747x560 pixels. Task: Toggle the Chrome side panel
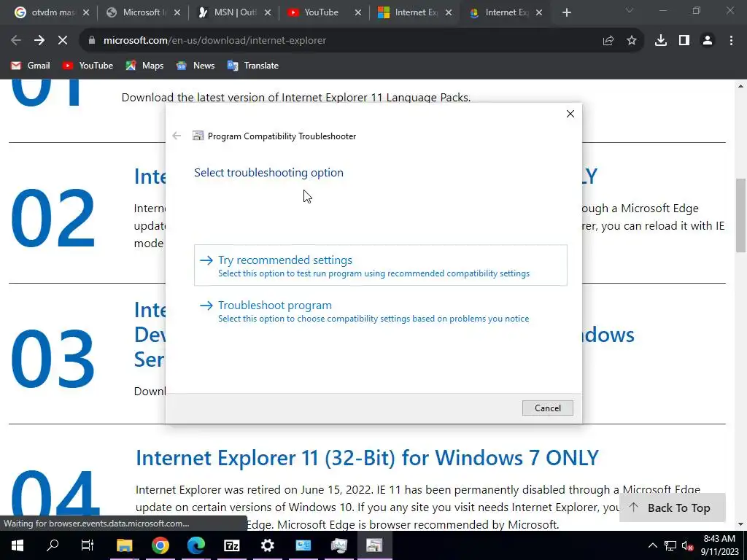(684, 41)
